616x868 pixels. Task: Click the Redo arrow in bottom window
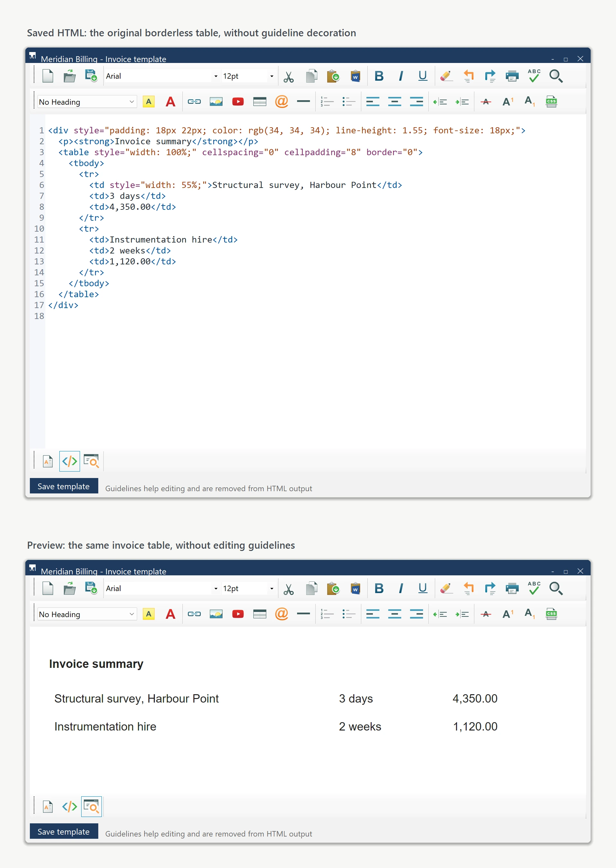point(490,589)
